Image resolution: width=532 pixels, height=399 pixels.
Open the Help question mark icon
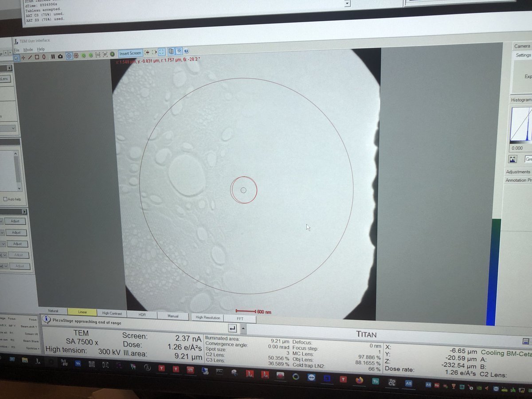186,51
